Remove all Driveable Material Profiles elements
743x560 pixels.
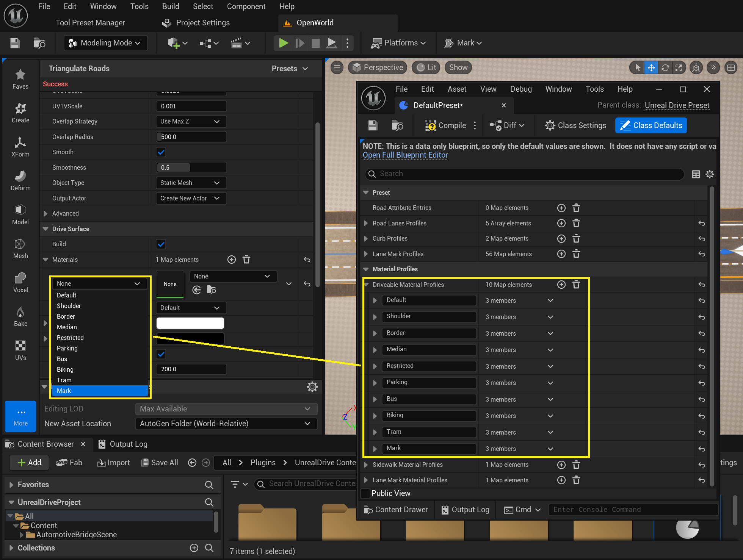[576, 285]
